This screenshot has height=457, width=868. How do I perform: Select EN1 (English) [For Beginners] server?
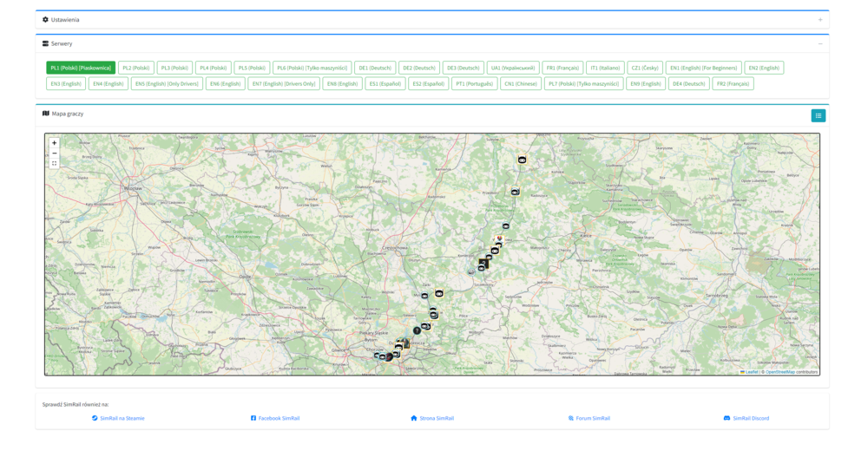703,68
